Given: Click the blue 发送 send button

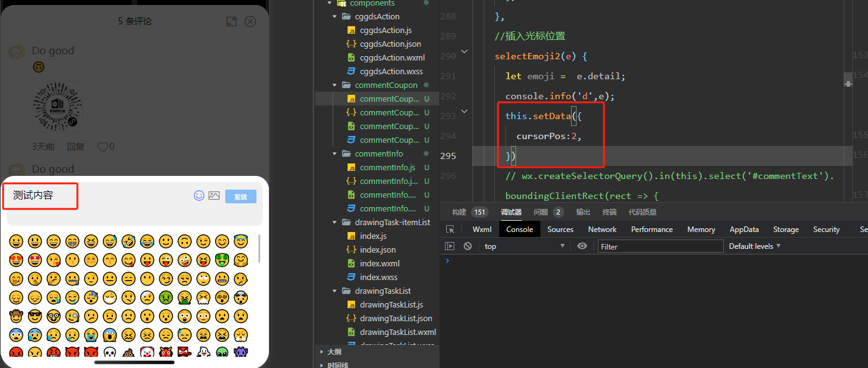Looking at the screenshot, I should point(241,196).
